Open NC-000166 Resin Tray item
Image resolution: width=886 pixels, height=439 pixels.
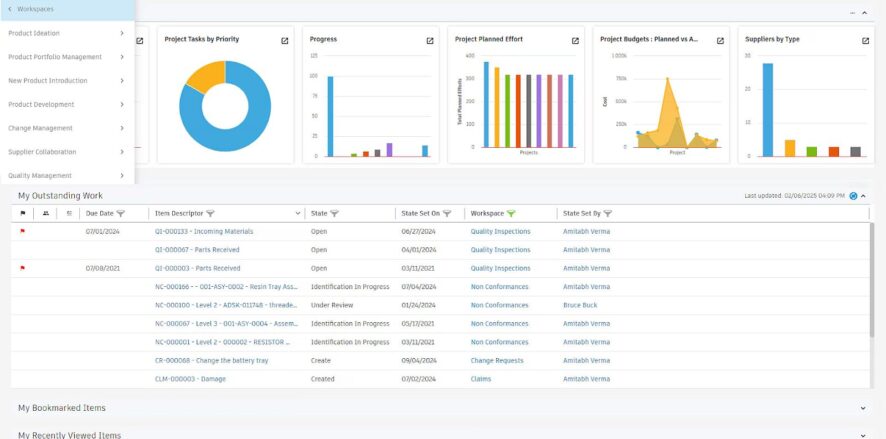click(x=226, y=287)
